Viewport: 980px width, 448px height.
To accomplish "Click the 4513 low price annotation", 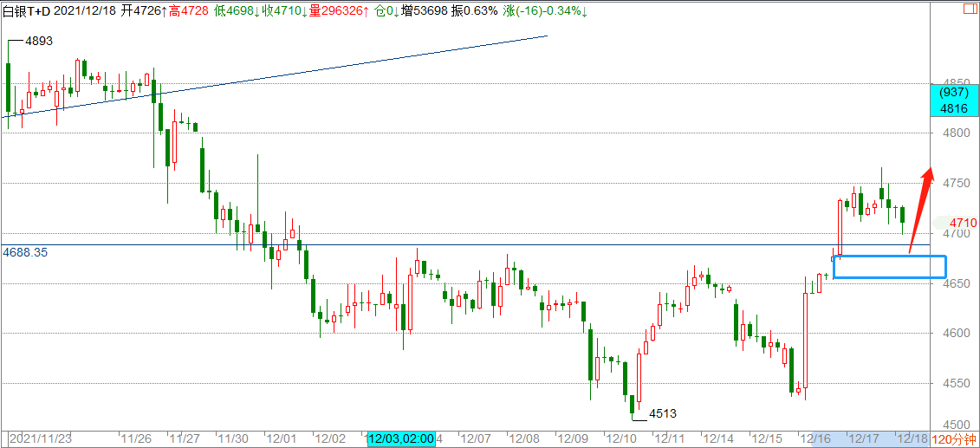I will [663, 413].
